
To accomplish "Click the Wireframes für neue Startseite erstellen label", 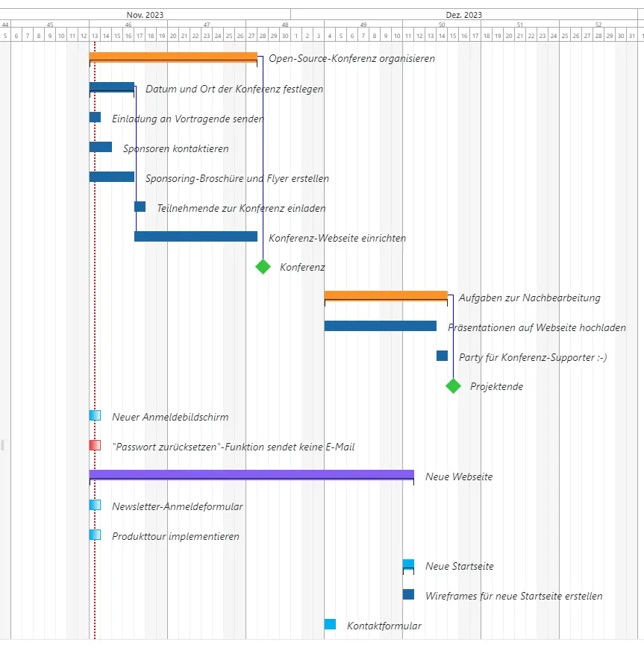I will click(513, 596).
